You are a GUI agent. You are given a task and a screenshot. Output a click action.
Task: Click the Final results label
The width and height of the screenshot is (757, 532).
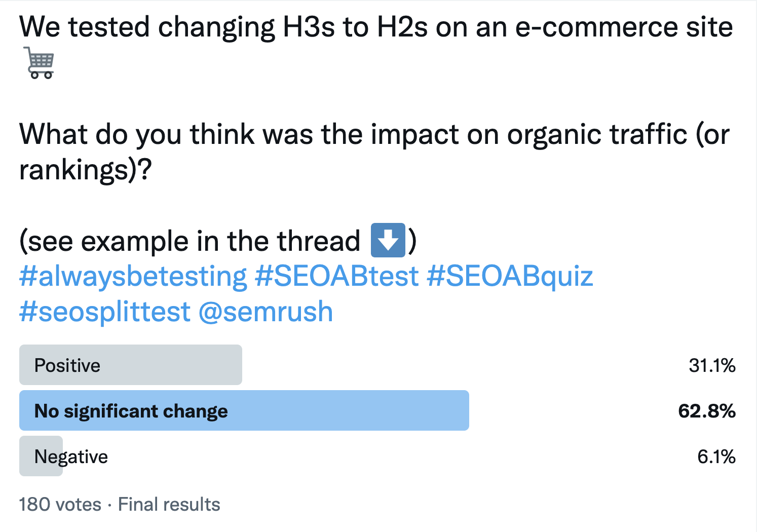tap(169, 505)
